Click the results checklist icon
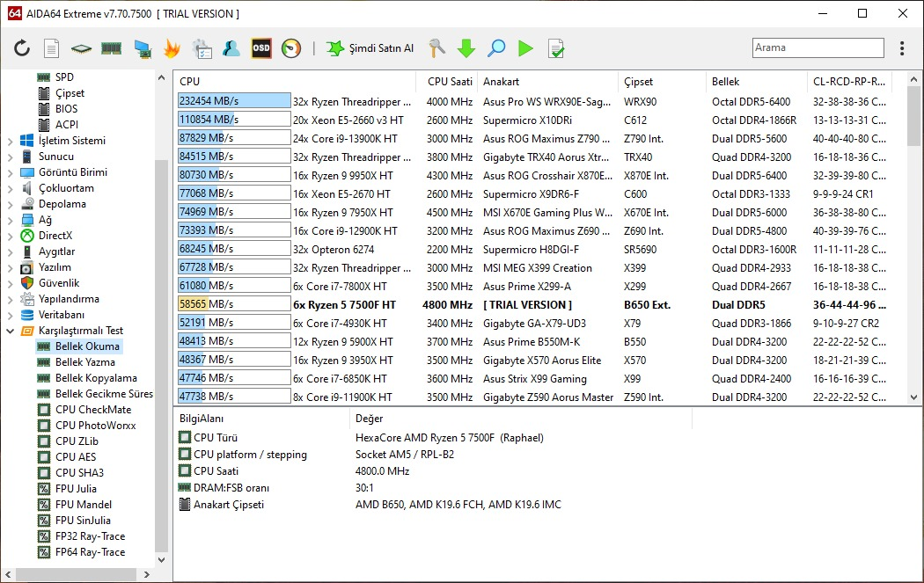Screen dimensions: 924x583 555,48
